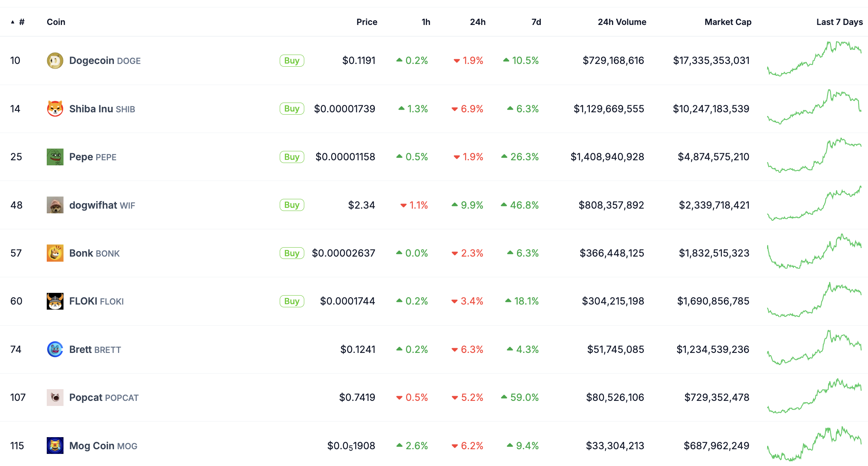The height and width of the screenshot is (466, 868).
Task: Click Buy button for Pepe
Action: [292, 157]
